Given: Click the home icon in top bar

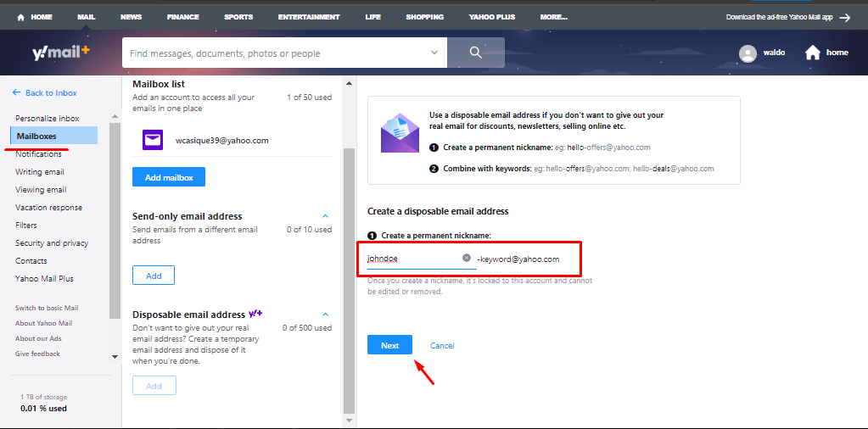Looking at the screenshot, I should tap(21, 17).
